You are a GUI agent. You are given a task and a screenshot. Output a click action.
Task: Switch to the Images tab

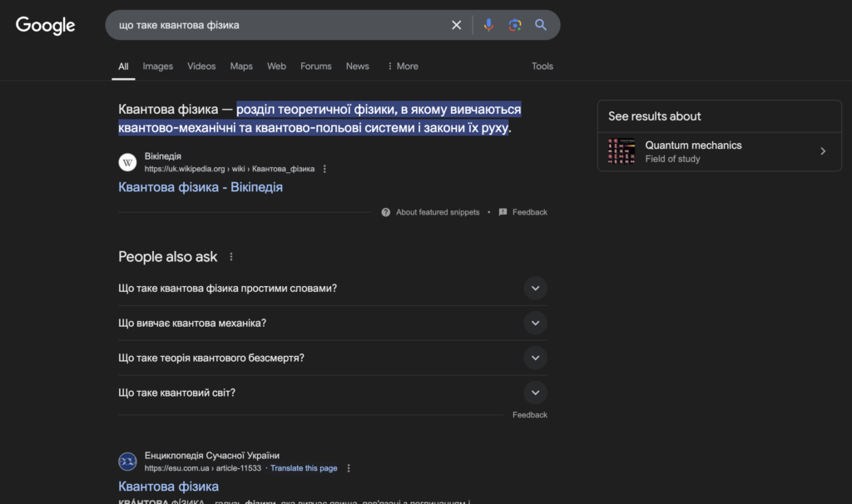[157, 67]
